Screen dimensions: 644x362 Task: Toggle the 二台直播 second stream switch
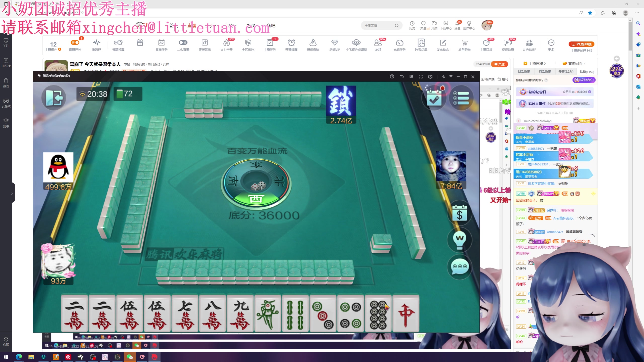(x=183, y=42)
